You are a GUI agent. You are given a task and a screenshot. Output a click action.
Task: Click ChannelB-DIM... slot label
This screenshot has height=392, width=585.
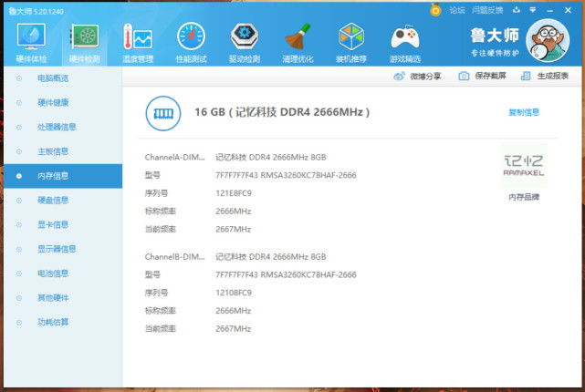coord(174,257)
